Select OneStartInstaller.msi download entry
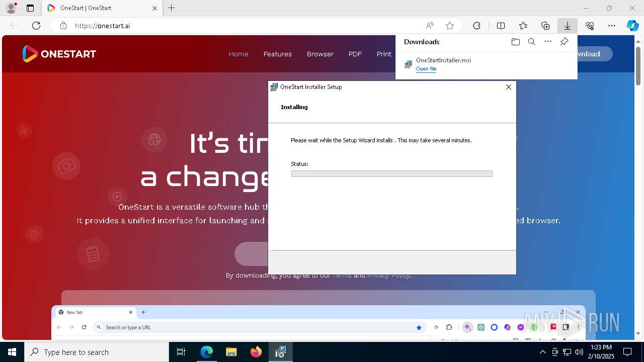644x362 pixels. (486, 64)
